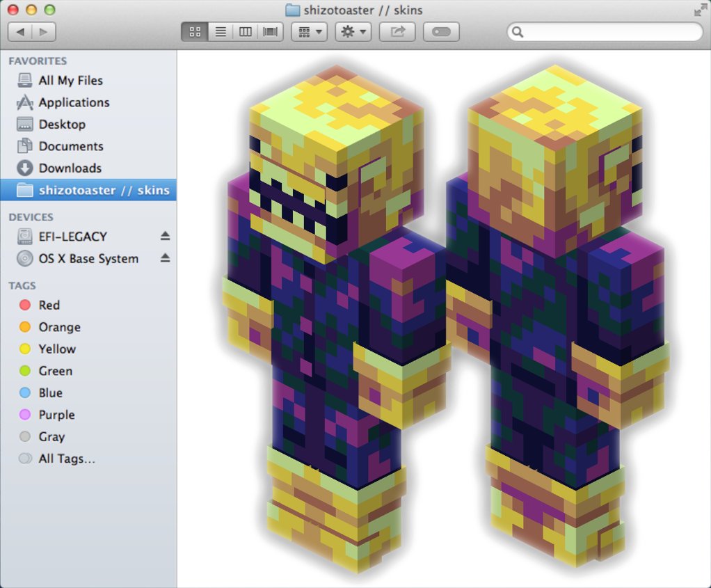Close the Finder window
The image size is (711, 588).
[x=13, y=10]
